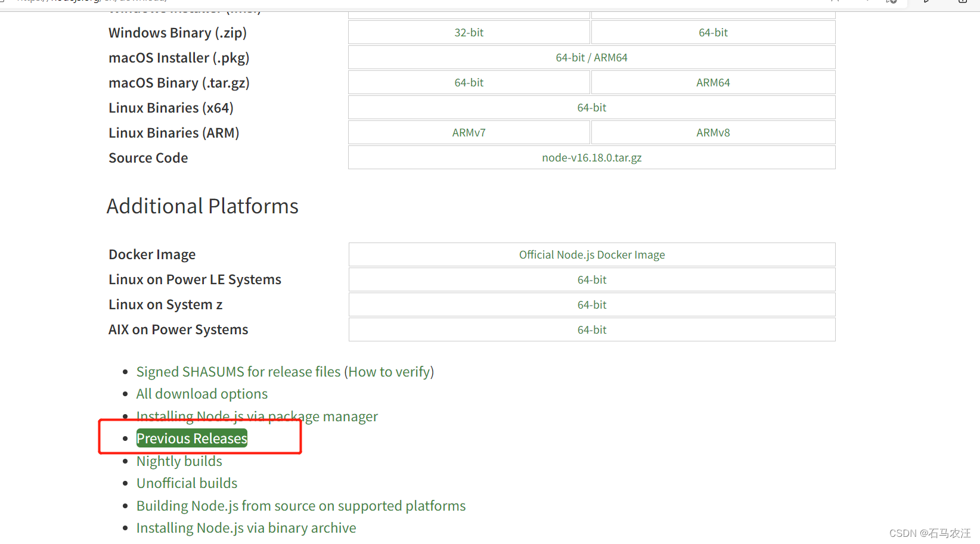Open Installing Node.js via binary archive
The image size is (980, 544).
(x=246, y=528)
